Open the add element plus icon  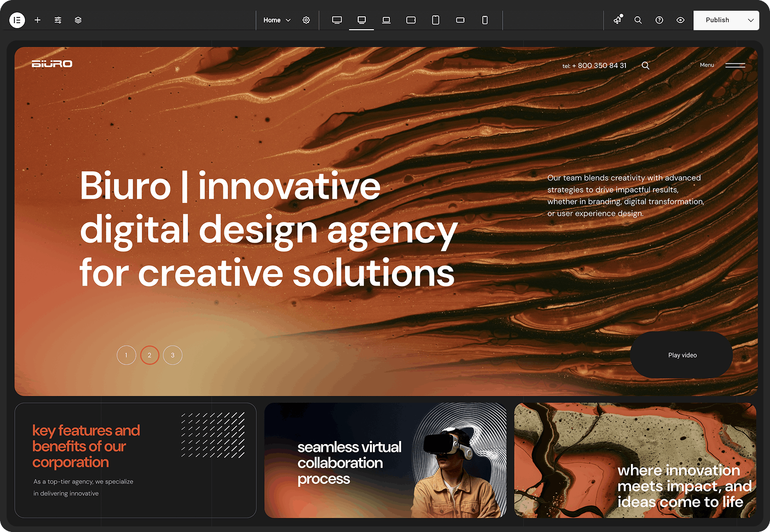37,20
